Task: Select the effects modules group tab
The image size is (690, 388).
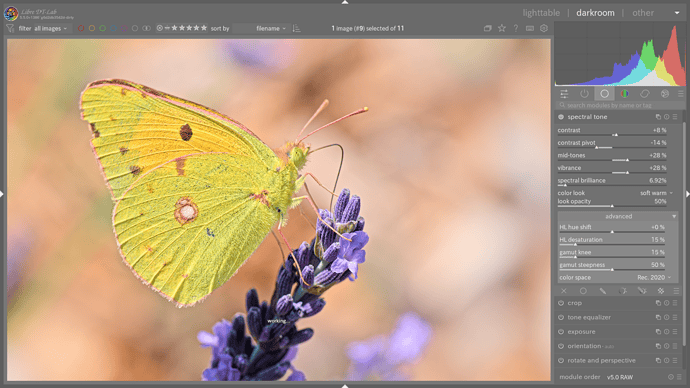Action: point(665,94)
